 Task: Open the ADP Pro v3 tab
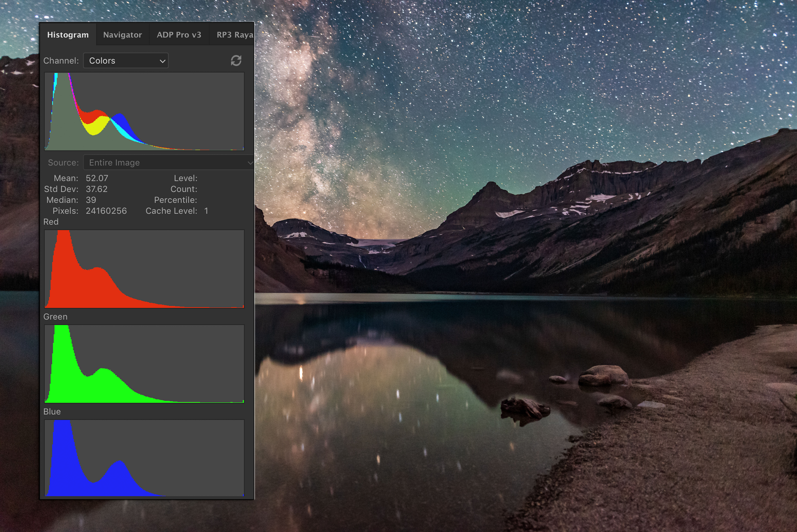pyautogui.click(x=179, y=35)
